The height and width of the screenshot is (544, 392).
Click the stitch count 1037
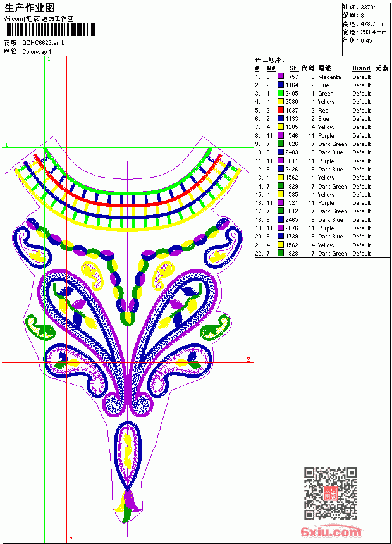[291, 110]
